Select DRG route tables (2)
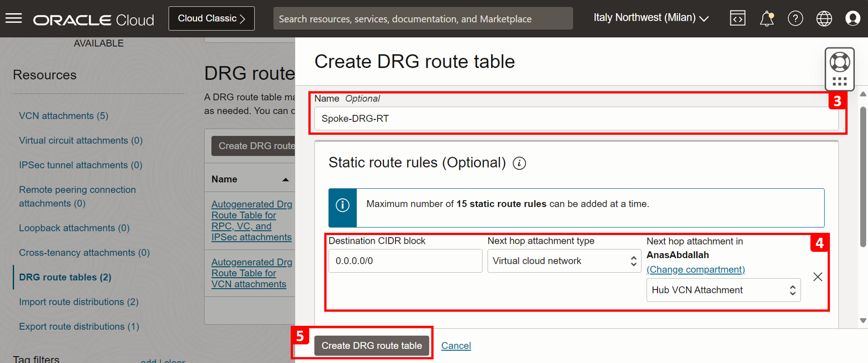Viewport: 868px width, 363px height. 65,277
